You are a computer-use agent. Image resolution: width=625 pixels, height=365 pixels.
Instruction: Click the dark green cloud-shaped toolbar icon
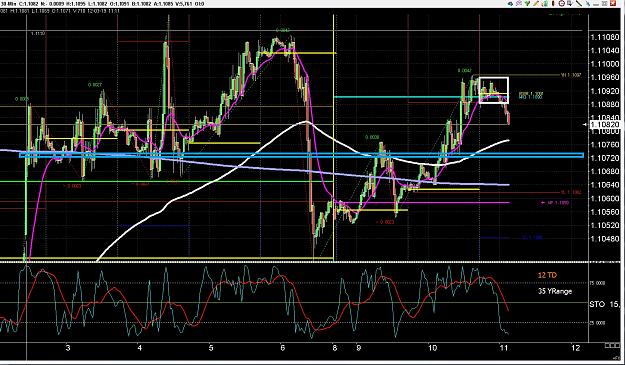tap(510, 4)
